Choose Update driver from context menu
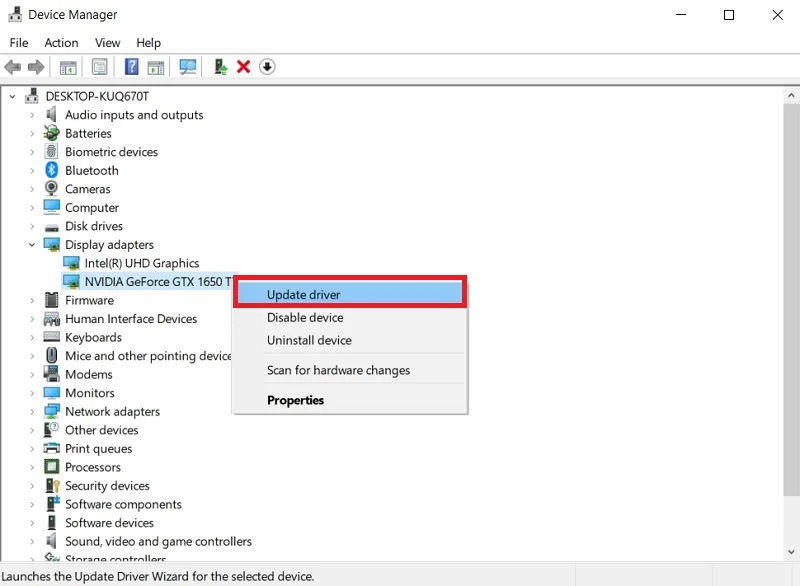 point(350,294)
